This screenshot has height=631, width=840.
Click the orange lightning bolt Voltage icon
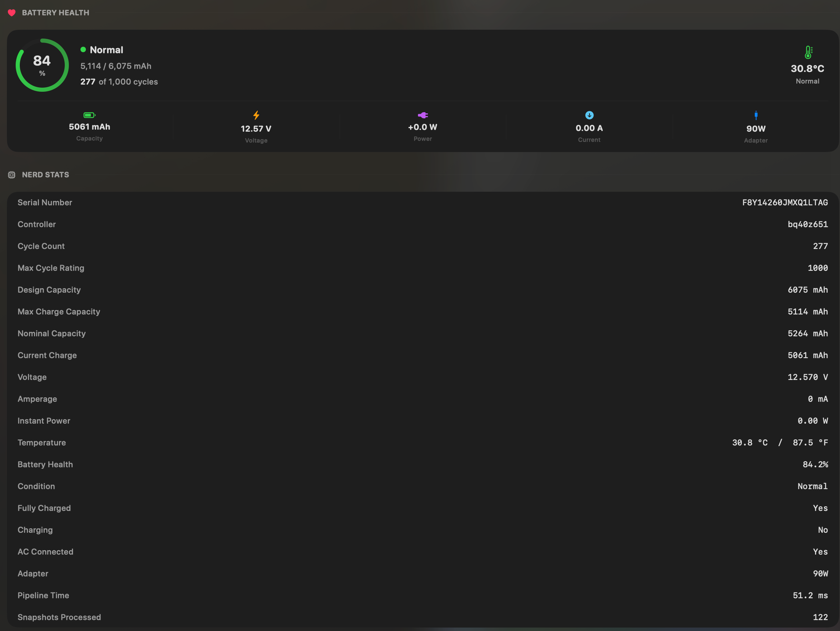click(x=256, y=116)
